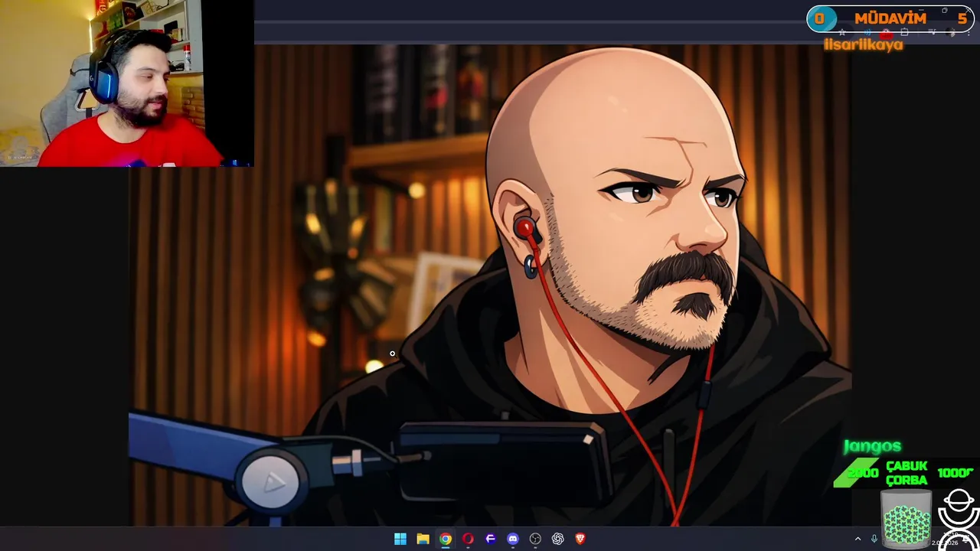Viewport: 980px width, 551px height.
Task: Click the webcam feed thumbnail
Action: pos(126,83)
